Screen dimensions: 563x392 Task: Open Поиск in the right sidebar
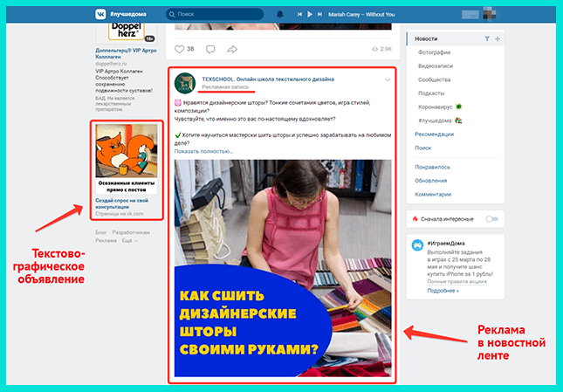tap(423, 148)
